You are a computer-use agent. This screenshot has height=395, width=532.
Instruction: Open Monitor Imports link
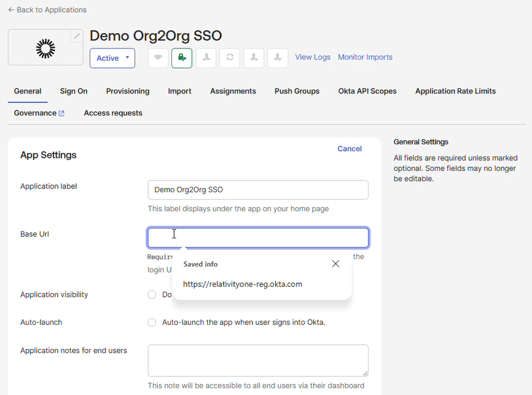click(x=365, y=57)
